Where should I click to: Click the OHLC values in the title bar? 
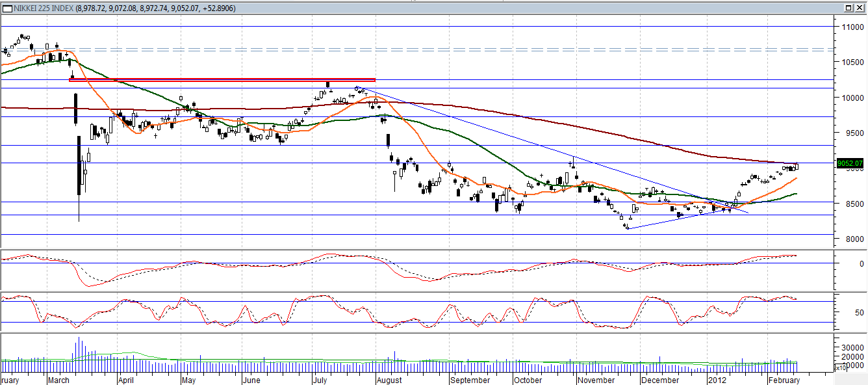pos(156,8)
